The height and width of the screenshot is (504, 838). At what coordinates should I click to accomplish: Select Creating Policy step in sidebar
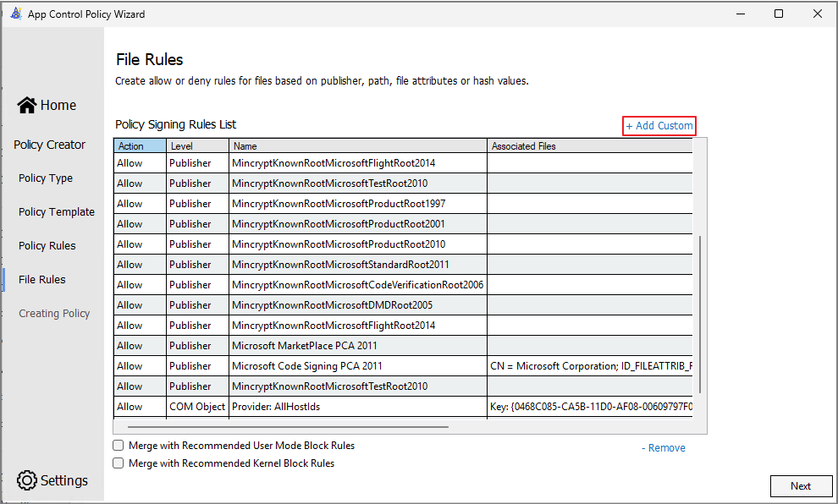point(54,314)
